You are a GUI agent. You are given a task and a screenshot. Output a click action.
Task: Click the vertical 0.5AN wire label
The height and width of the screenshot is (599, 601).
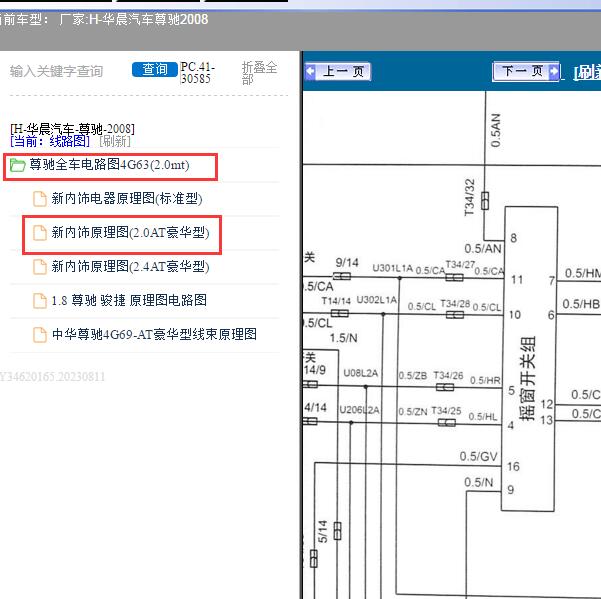pos(496,130)
